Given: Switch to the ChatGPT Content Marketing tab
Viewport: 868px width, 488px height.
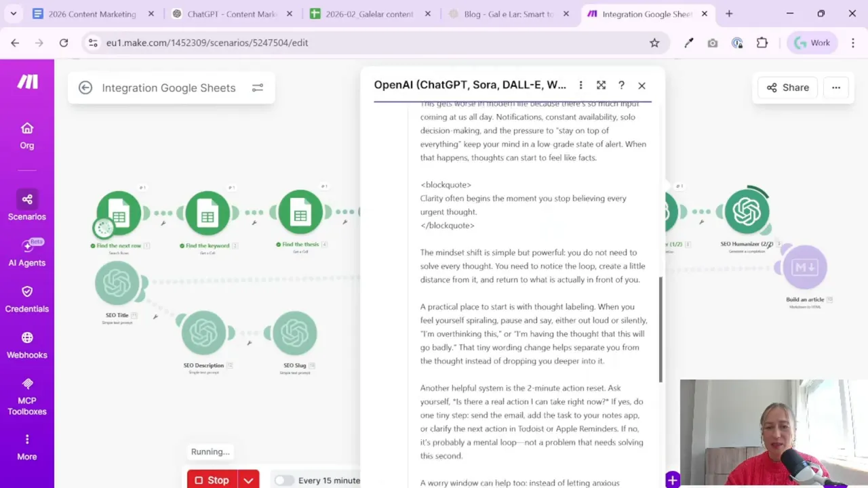Looking at the screenshot, I should (232, 14).
